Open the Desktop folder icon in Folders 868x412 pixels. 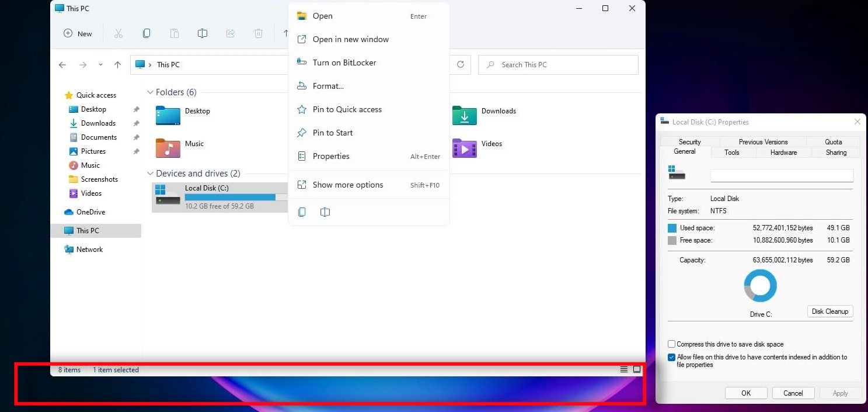pos(168,115)
